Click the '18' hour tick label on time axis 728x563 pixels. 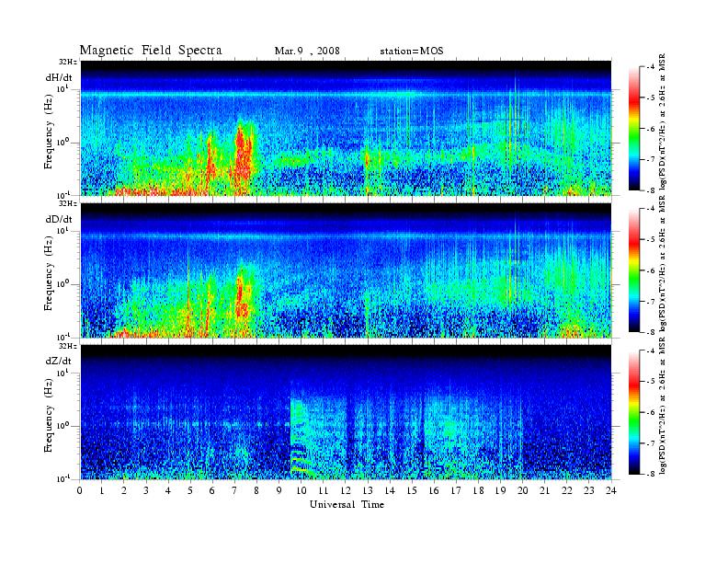tap(478, 490)
